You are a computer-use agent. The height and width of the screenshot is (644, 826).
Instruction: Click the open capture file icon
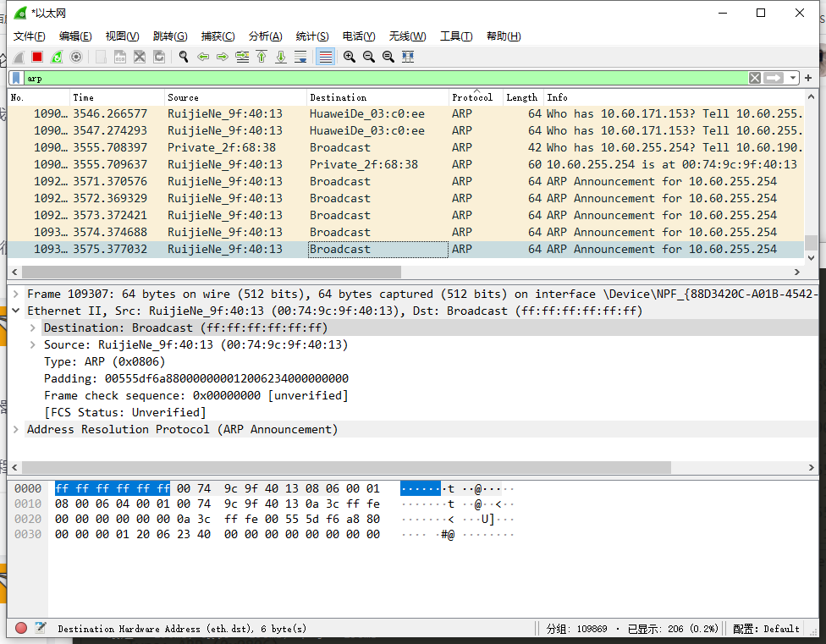101,57
